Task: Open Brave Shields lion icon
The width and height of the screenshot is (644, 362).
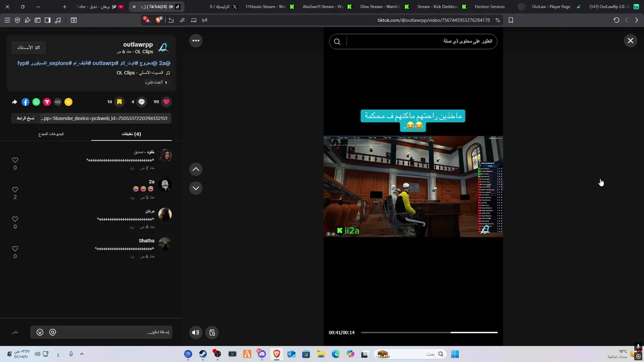Action: click(159, 20)
